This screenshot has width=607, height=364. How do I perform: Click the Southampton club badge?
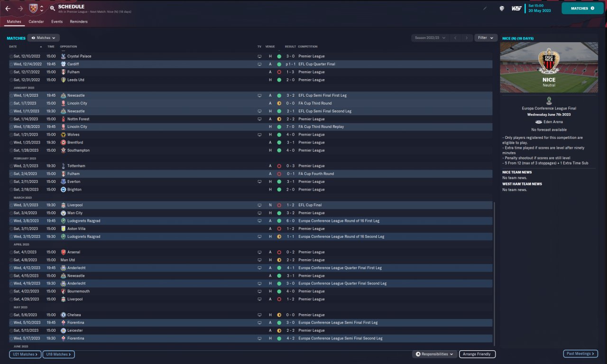63,150
